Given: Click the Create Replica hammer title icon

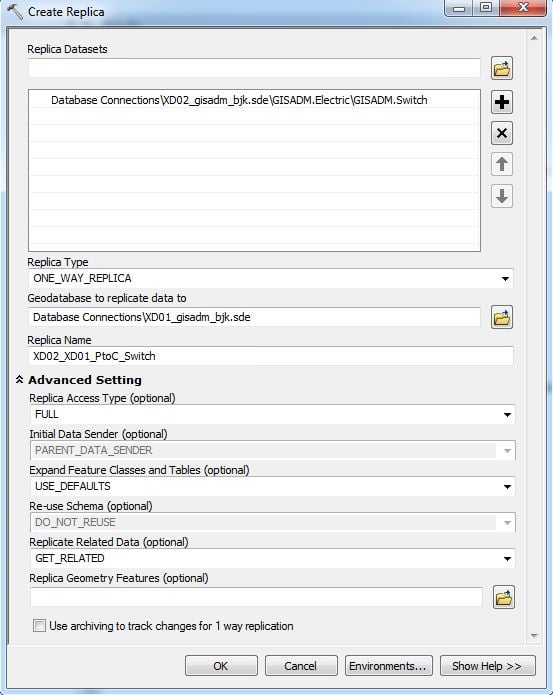Looking at the screenshot, I should point(14,12).
